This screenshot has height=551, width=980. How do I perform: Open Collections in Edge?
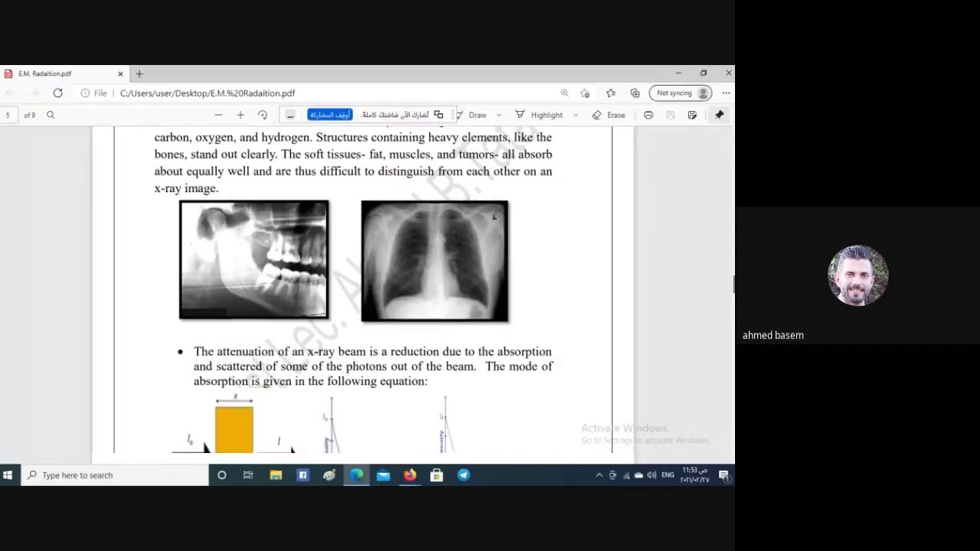[x=635, y=93]
